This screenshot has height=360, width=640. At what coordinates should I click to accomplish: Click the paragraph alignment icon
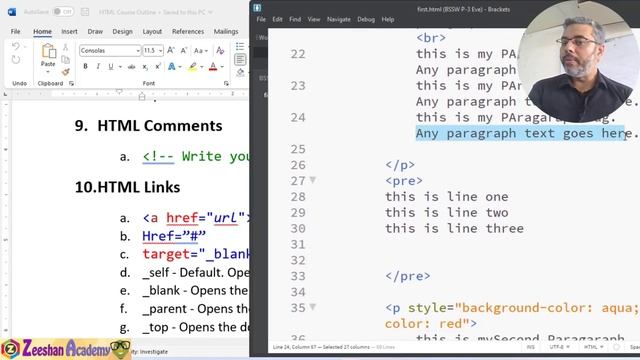coord(240,60)
